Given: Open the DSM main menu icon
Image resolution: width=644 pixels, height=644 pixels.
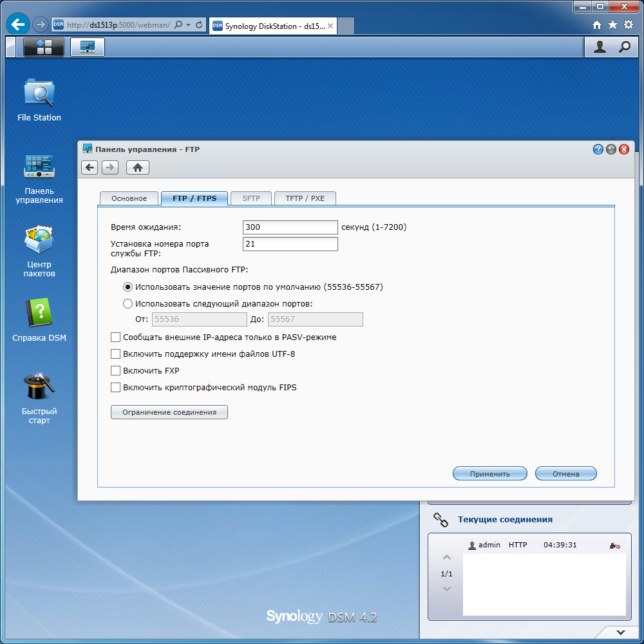Looking at the screenshot, I should click(x=44, y=47).
